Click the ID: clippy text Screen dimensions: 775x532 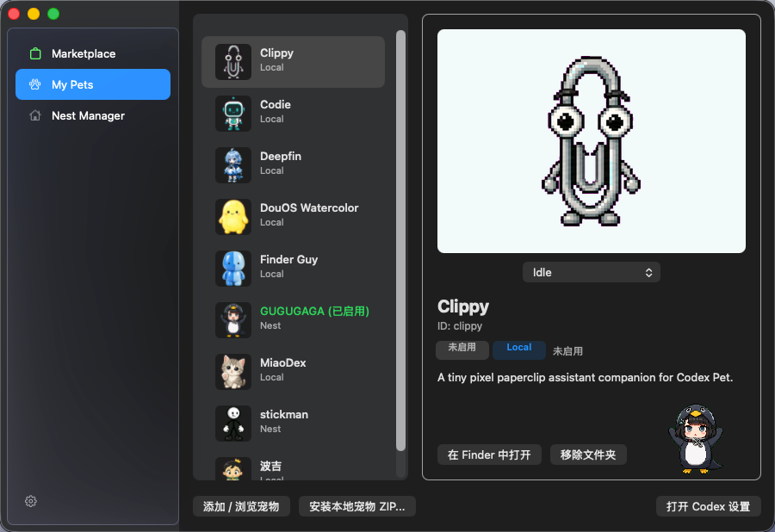pyautogui.click(x=460, y=326)
